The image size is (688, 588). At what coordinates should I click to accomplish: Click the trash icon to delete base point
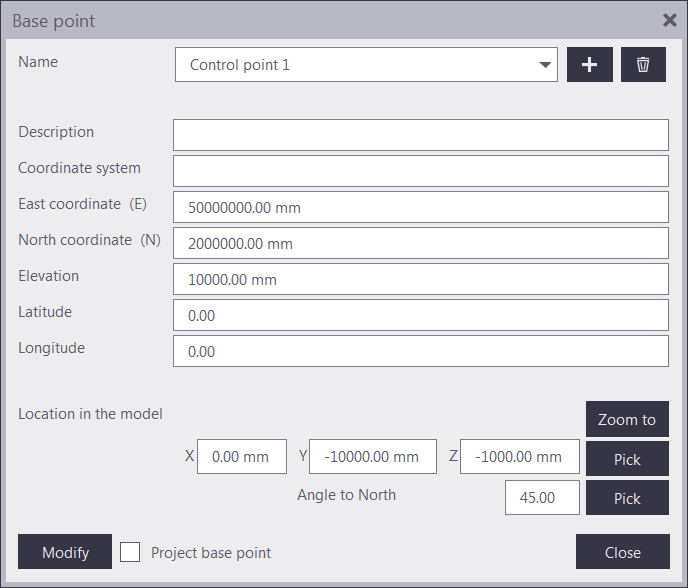(x=643, y=65)
